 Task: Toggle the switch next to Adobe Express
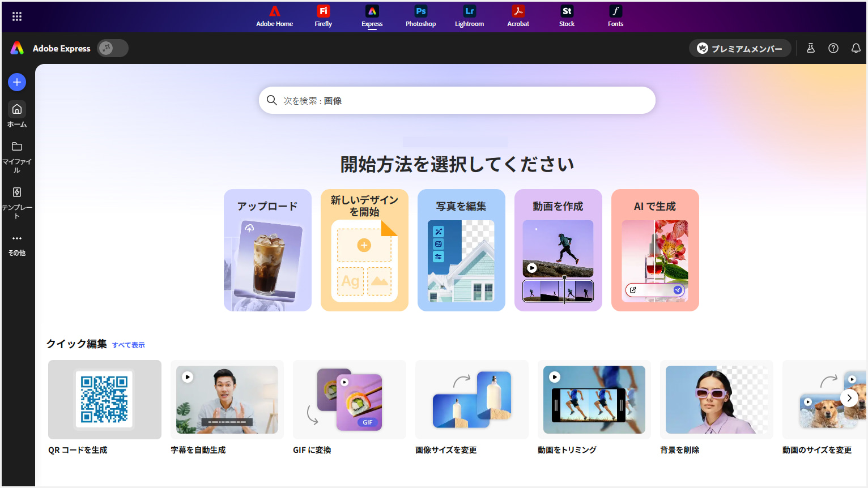[112, 48]
